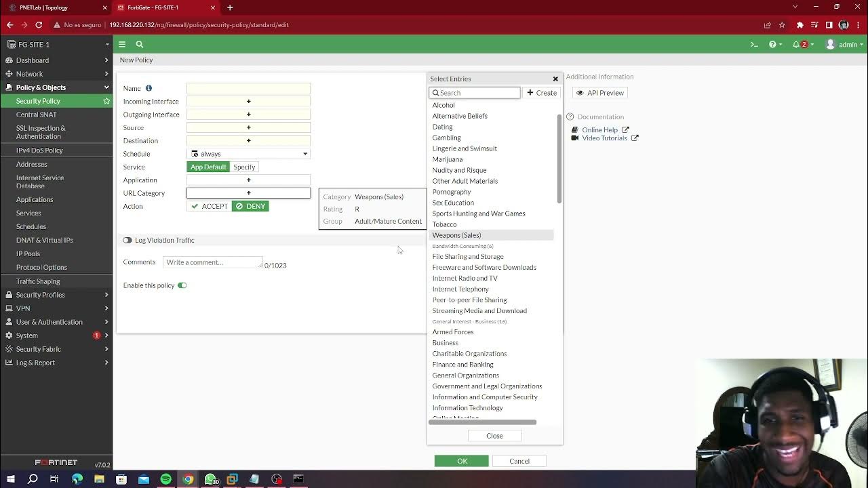The image size is (868, 488).
Task: Add an Outgoing Interface with plus
Action: tap(248, 115)
